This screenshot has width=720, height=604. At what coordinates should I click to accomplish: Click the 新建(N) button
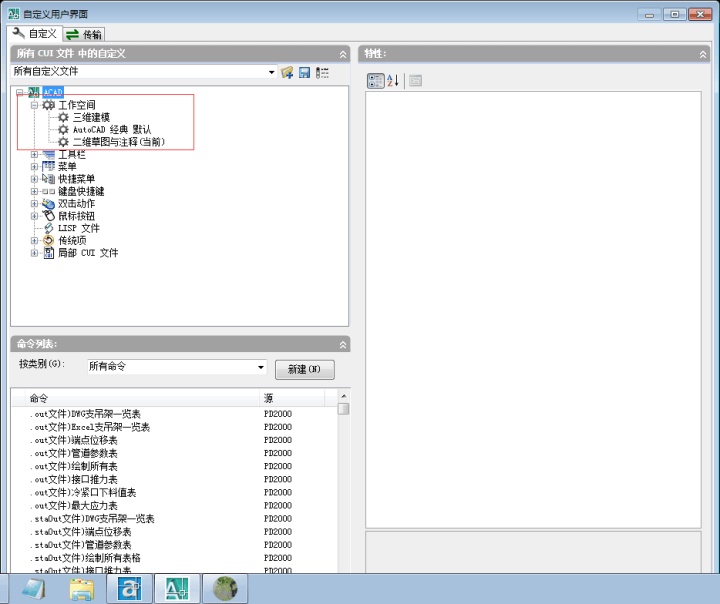304,369
